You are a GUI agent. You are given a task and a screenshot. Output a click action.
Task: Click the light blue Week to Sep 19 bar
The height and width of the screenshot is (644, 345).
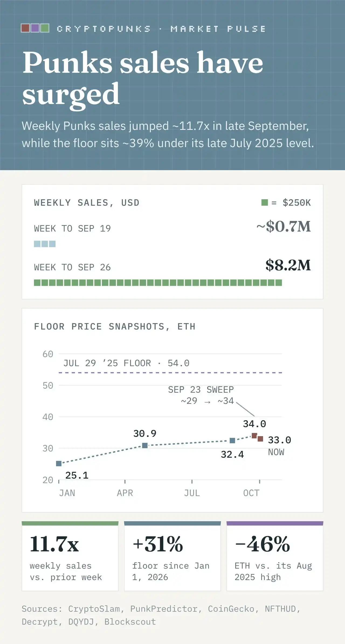click(x=45, y=244)
